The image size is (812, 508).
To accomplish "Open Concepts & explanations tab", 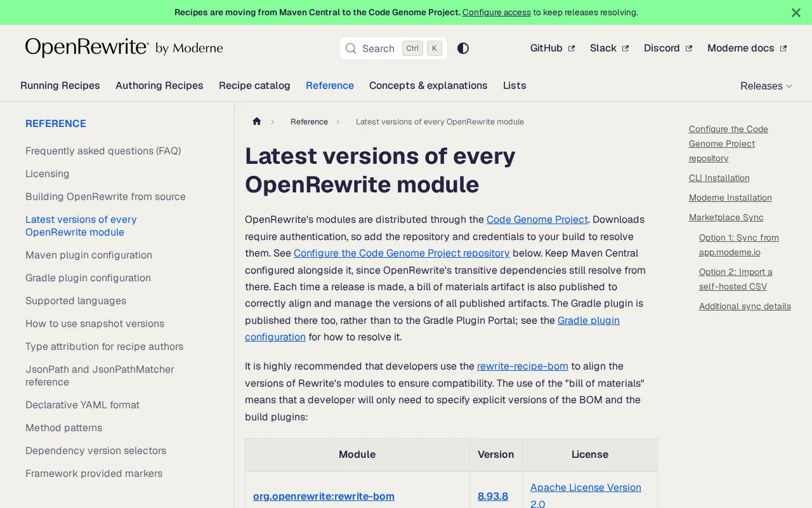I will coord(428,85).
